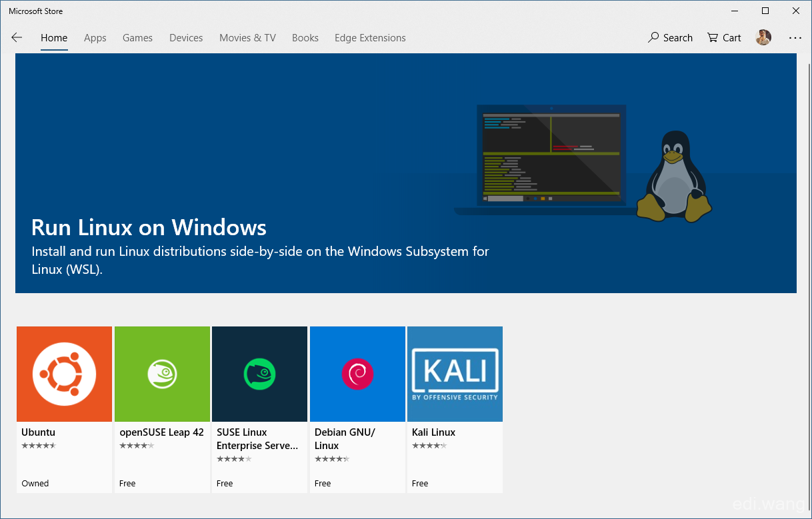Open the openSUSE Leap 42 tile
Viewport: 812px width, 519px height.
click(162, 409)
